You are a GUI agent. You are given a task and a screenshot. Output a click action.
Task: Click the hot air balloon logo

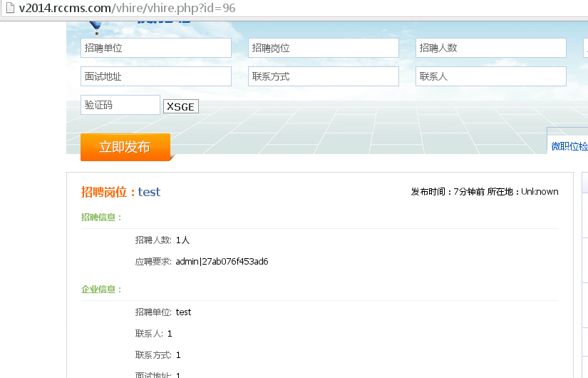96,28
